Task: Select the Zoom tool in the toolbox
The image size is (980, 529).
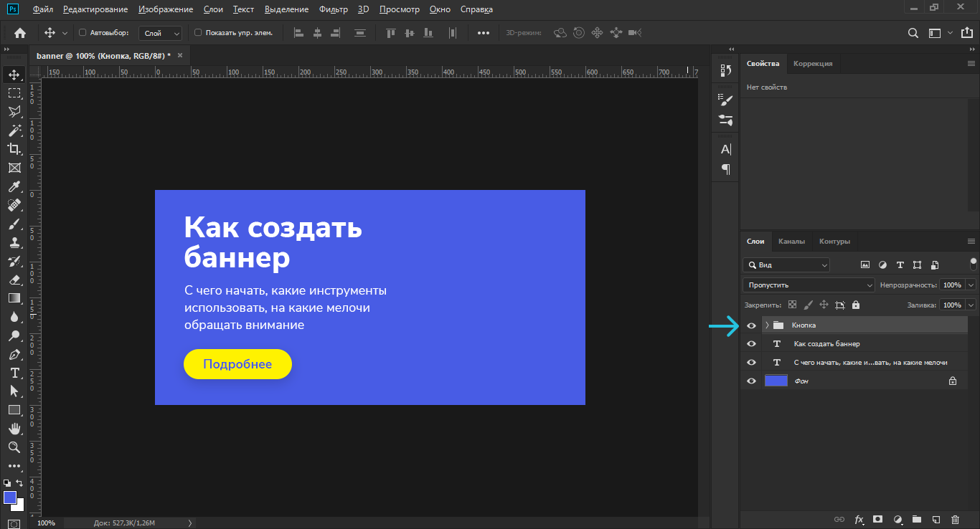Action: tap(14, 447)
